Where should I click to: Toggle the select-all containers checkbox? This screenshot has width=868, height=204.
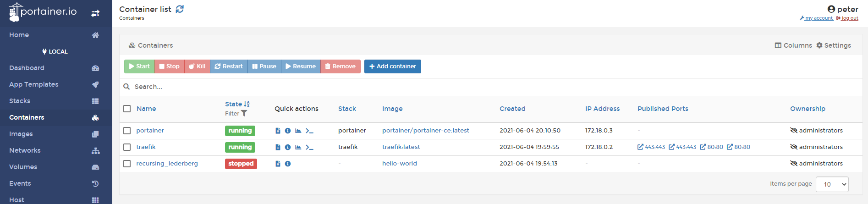click(127, 109)
